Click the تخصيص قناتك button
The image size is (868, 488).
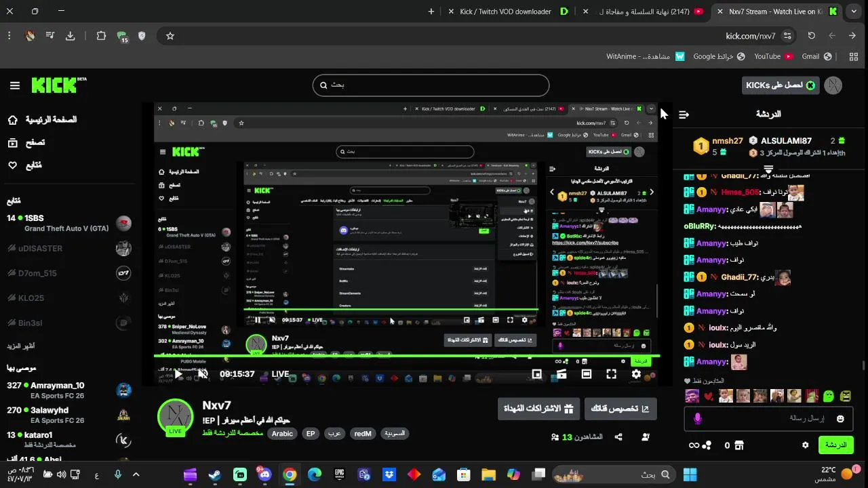(620, 409)
